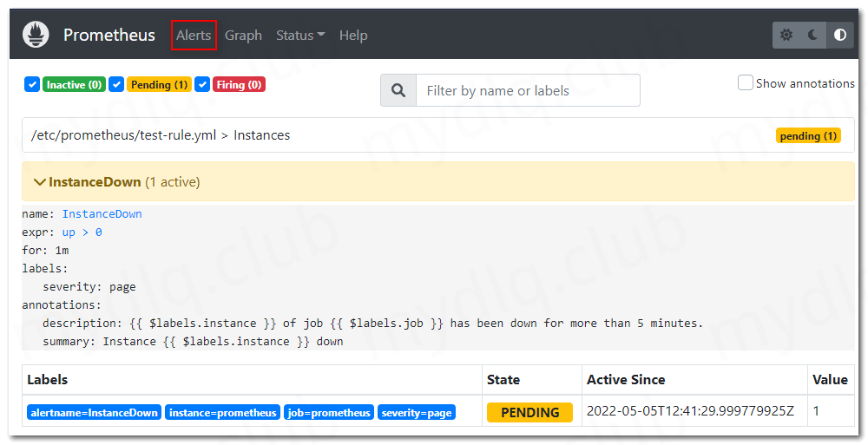The image size is (868, 445).
Task: Collapse the InstanceDown alert chevron
Action: (39, 182)
